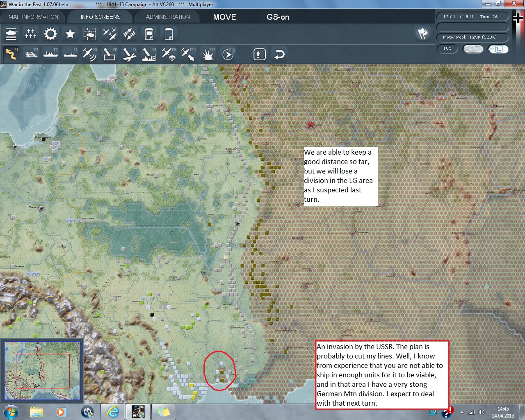Select the F6 bomb unit mode
525x420 pixels.
pos(110,54)
